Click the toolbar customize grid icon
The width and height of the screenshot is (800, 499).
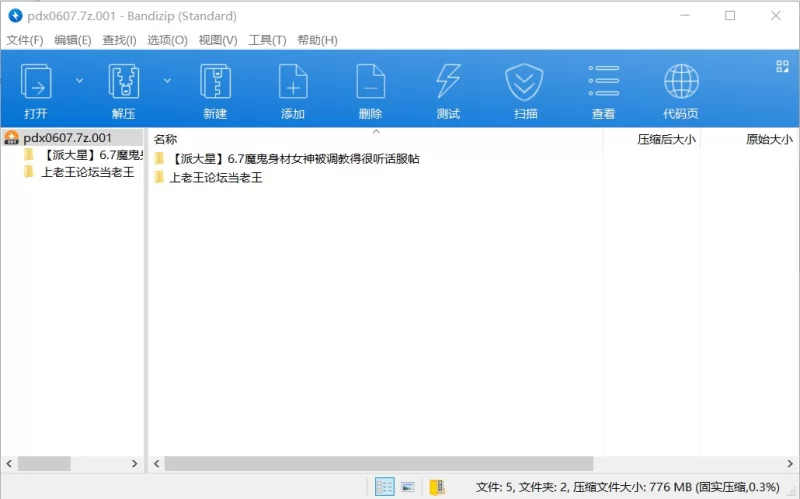(x=782, y=66)
